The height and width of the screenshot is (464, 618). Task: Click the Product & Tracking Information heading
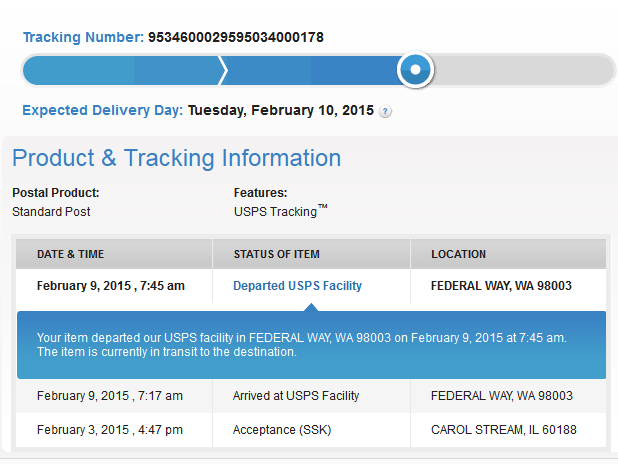click(x=176, y=158)
